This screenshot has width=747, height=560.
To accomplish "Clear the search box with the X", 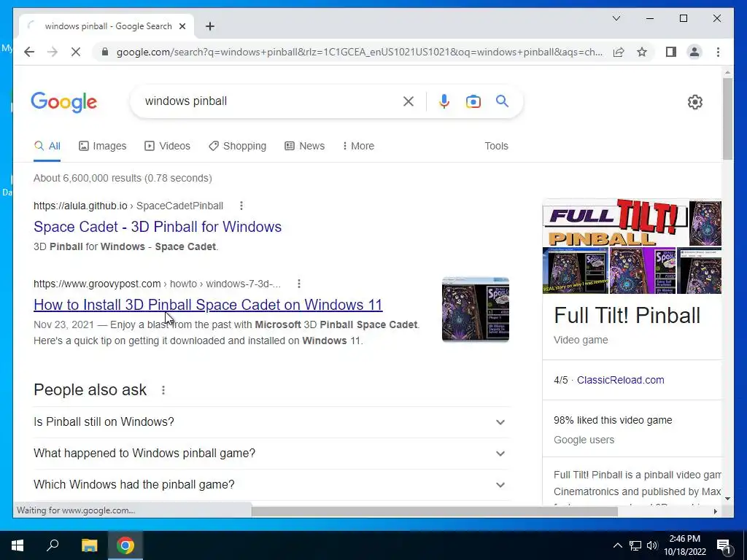I will point(409,101).
